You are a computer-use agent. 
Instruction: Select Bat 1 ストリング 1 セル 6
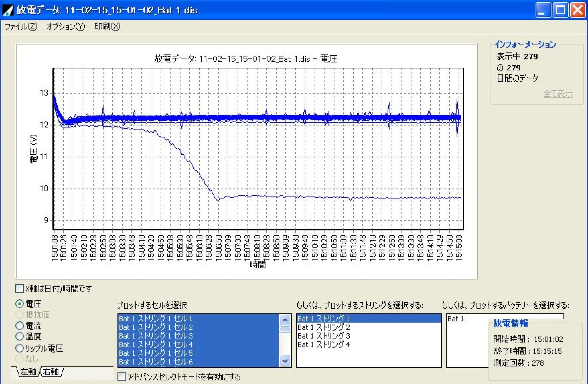click(199, 362)
